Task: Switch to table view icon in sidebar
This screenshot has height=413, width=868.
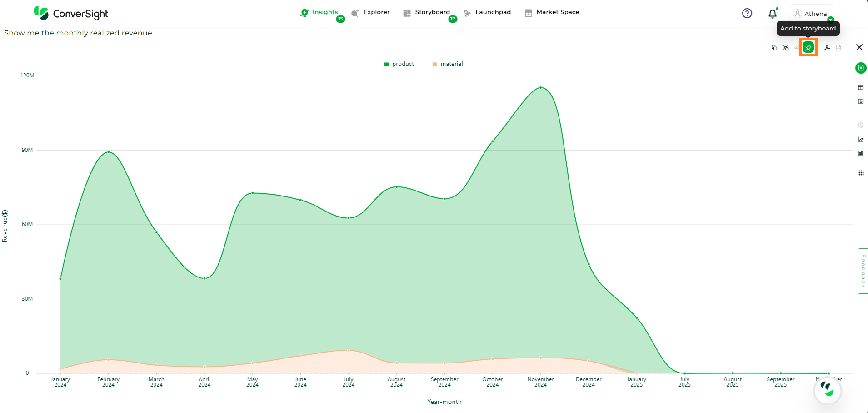Action: tap(861, 87)
